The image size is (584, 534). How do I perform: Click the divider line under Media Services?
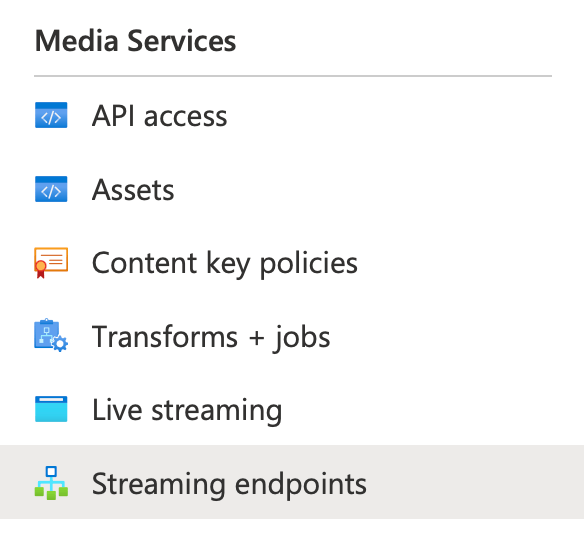tap(293, 76)
